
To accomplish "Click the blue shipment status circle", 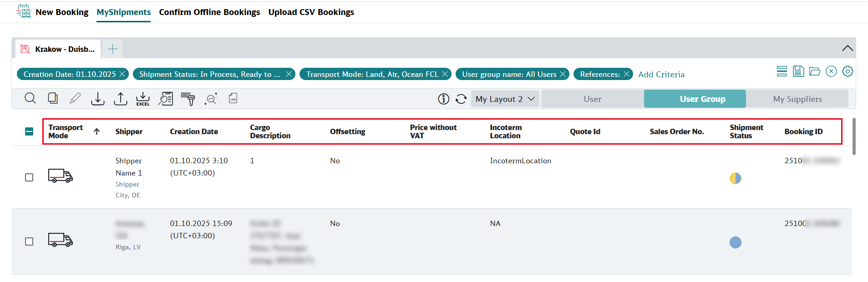I will pyautogui.click(x=735, y=242).
